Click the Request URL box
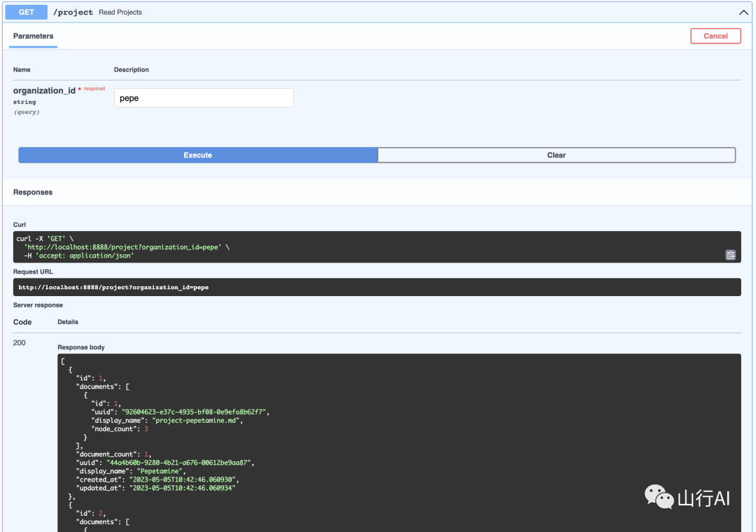The height and width of the screenshot is (532, 756). [x=377, y=287]
